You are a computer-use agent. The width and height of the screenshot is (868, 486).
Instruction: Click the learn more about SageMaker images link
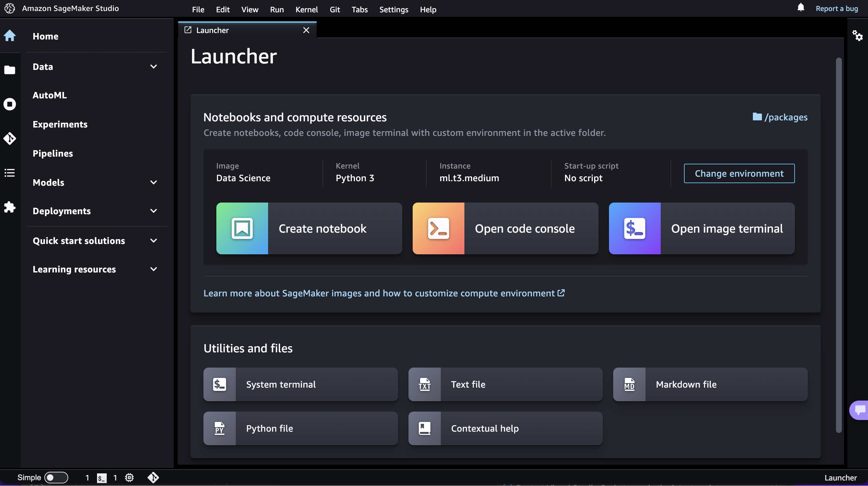pyautogui.click(x=384, y=293)
